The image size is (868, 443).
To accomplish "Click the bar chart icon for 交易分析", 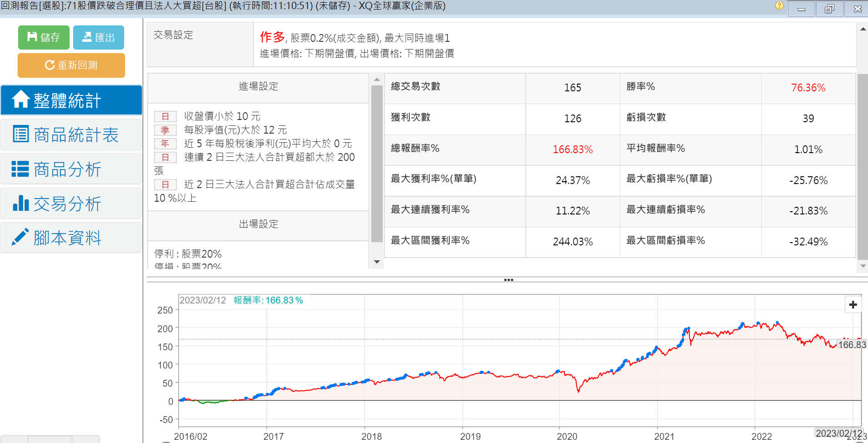I will (20, 203).
